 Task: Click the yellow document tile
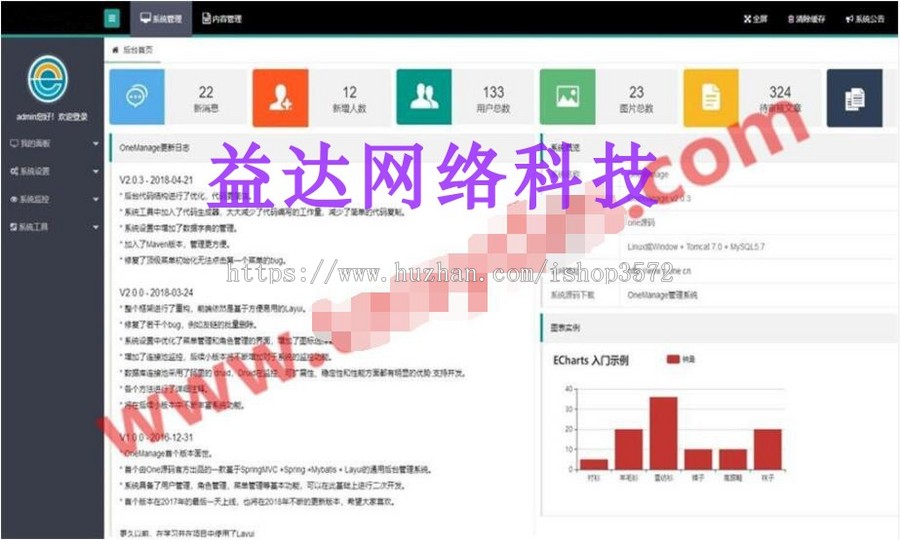[x=711, y=97]
